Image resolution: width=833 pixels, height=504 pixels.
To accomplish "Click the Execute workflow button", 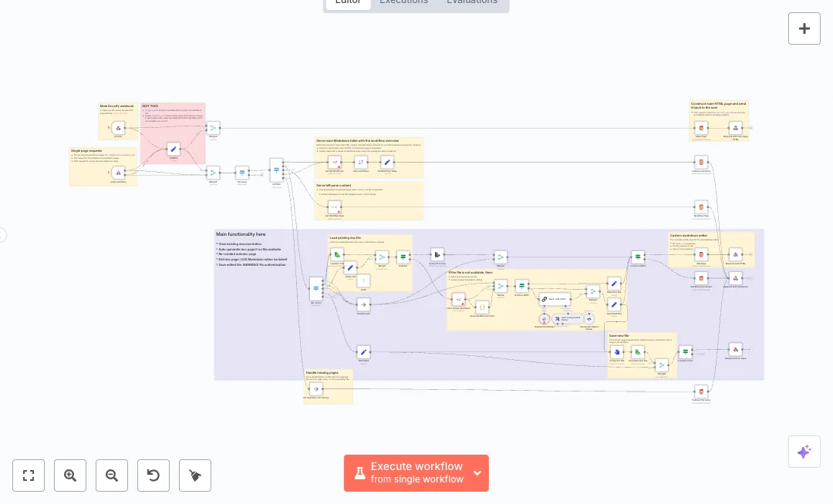I will (x=409, y=472).
